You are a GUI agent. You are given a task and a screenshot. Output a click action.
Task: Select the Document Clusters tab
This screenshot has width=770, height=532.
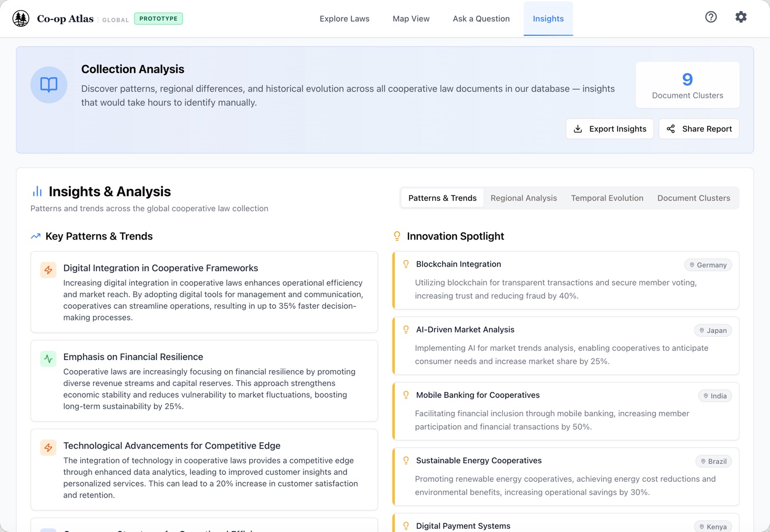pyautogui.click(x=693, y=198)
